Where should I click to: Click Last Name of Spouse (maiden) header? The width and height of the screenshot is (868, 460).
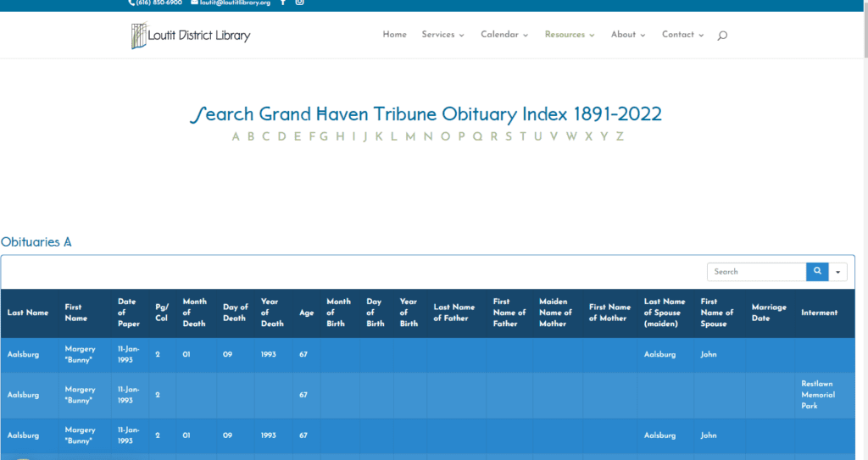tap(665, 313)
